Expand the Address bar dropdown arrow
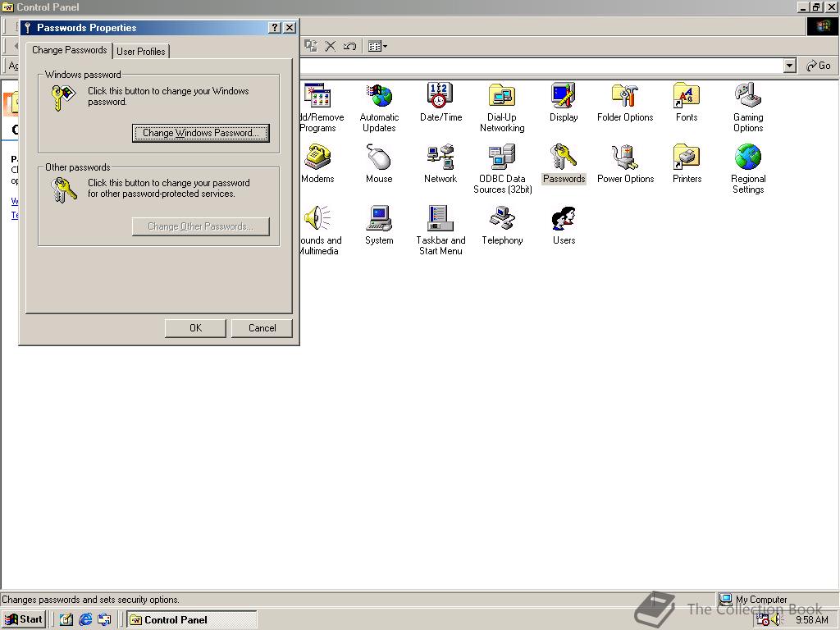840x630 pixels. coord(789,66)
